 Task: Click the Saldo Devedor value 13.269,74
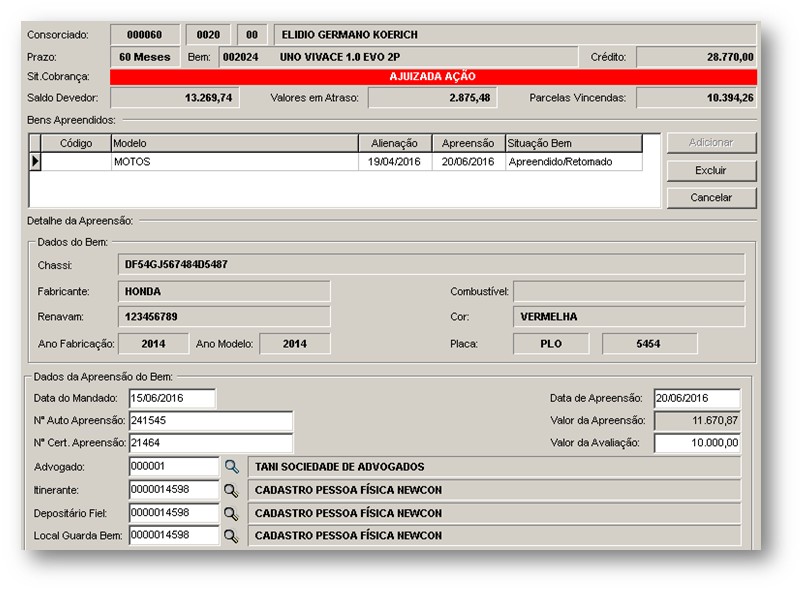tap(175, 98)
